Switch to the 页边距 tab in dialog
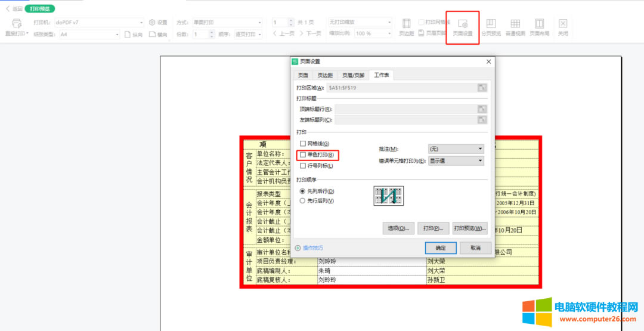This screenshot has width=644, height=331. [324, 75]
